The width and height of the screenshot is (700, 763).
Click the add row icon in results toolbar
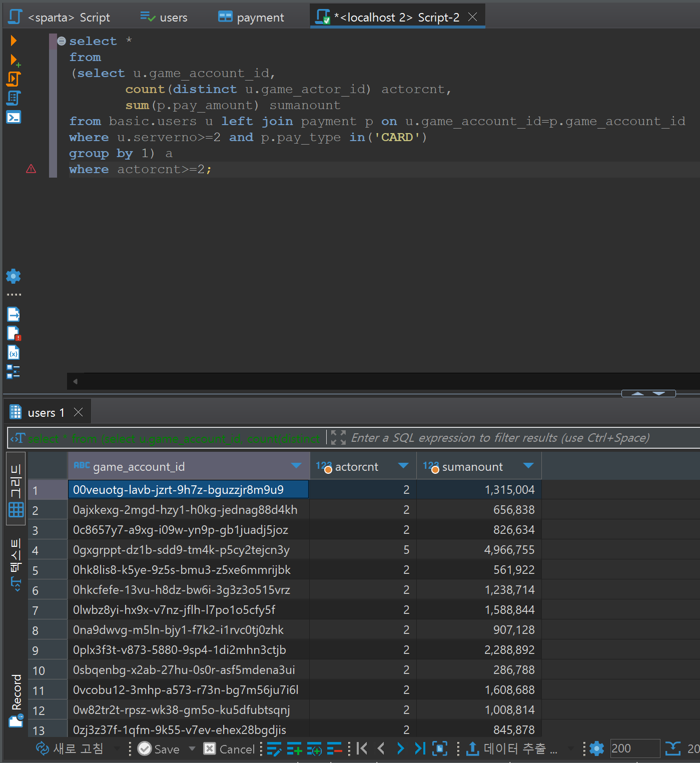tap(294, 748)
